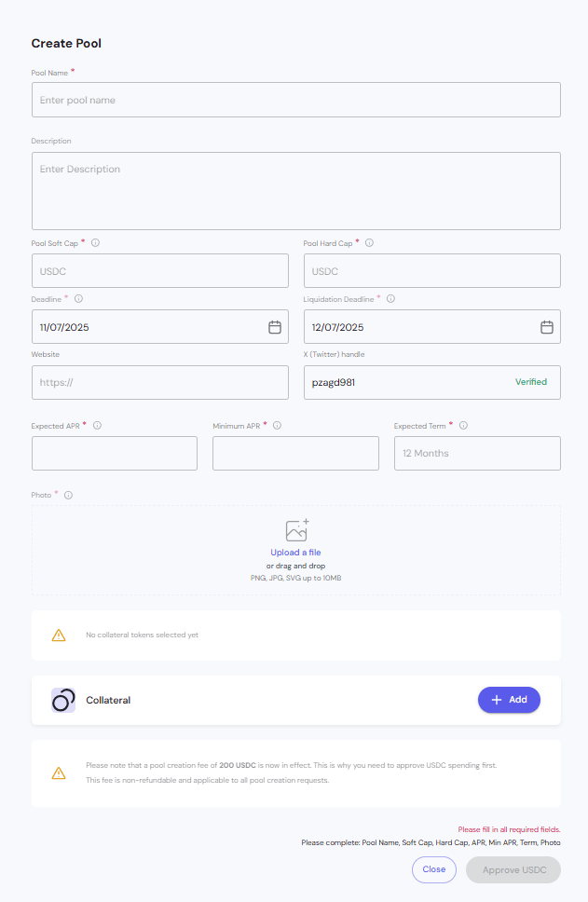The width and height of the screenshot is (588, 902).
Task: Click into the Description text area
Action: tap(295, 191)
